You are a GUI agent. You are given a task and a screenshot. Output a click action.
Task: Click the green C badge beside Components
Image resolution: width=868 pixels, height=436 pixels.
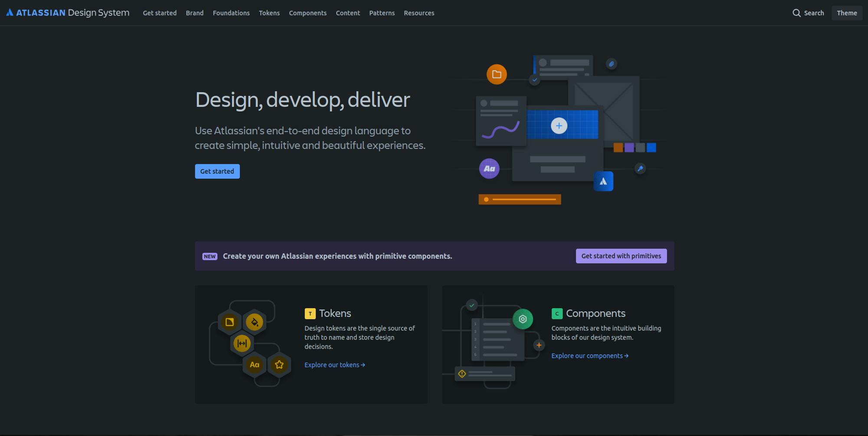[557, 314]
